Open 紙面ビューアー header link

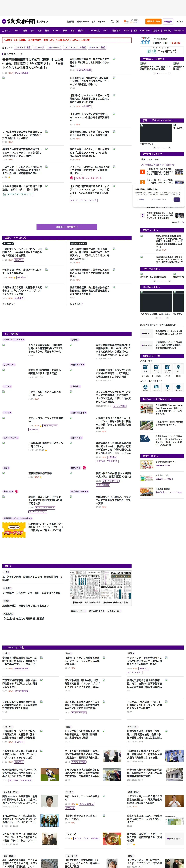(x=83, y=22)
